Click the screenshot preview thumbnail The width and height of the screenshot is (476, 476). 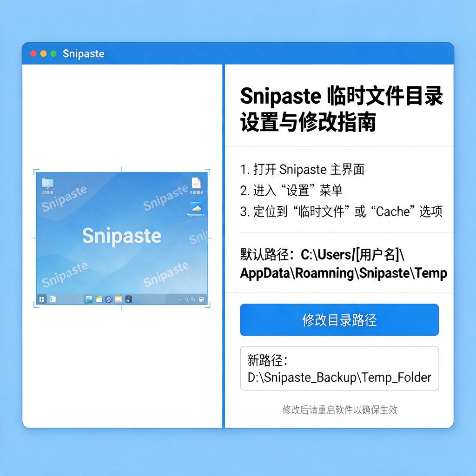pyautogui.click(x=122, y=238)
